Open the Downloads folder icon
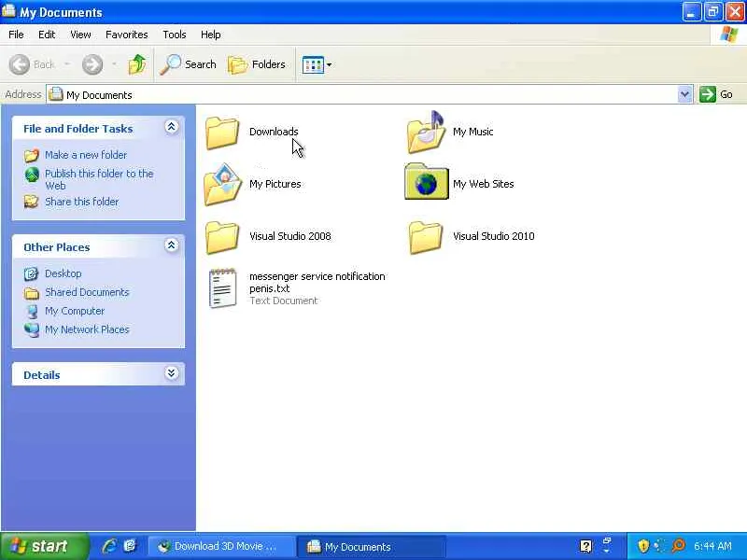 click(x=222, y=133)
